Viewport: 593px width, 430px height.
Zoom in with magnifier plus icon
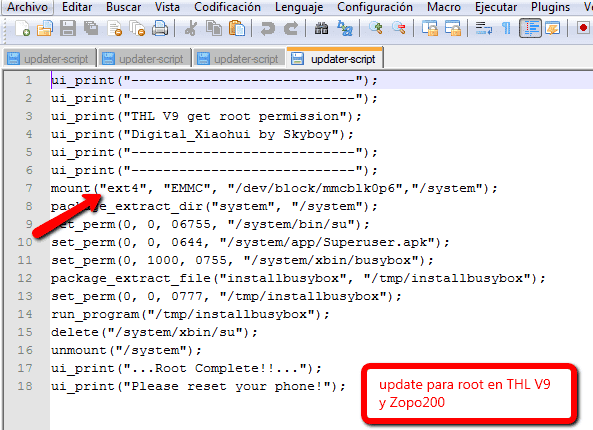376,28
